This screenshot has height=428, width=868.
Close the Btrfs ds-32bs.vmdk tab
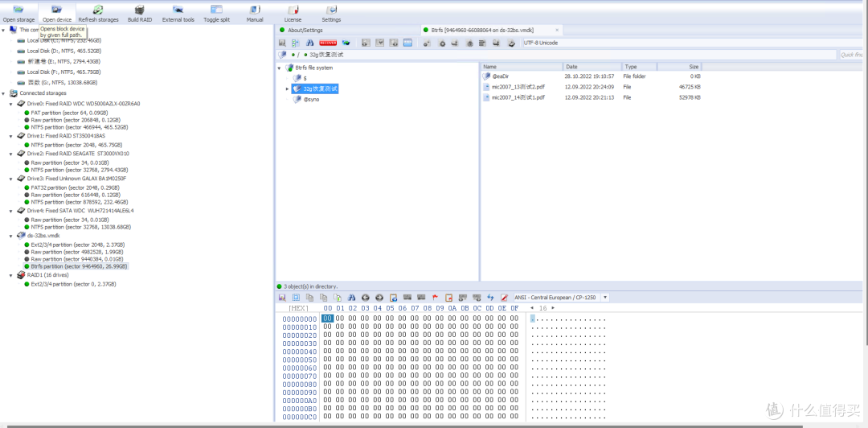point(557,30)
